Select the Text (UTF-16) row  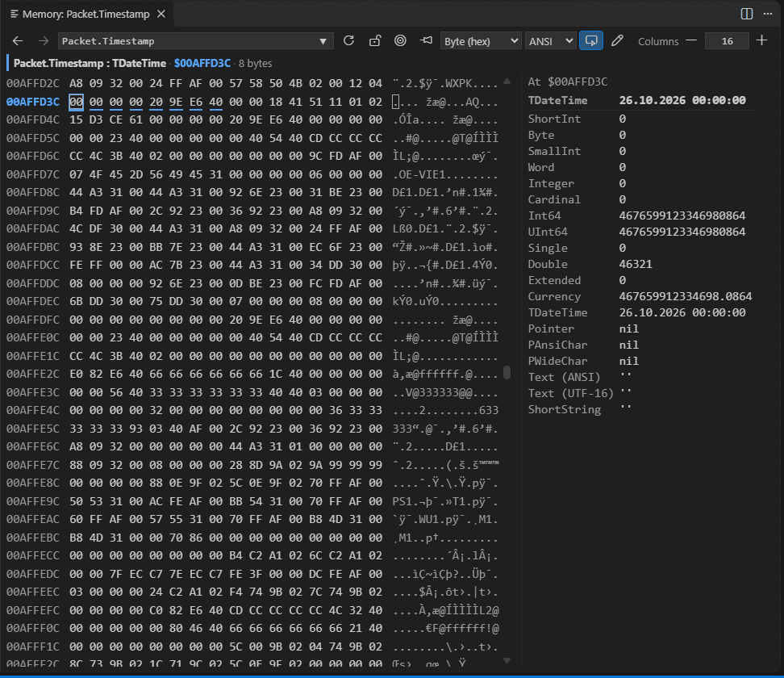(642, 393)
